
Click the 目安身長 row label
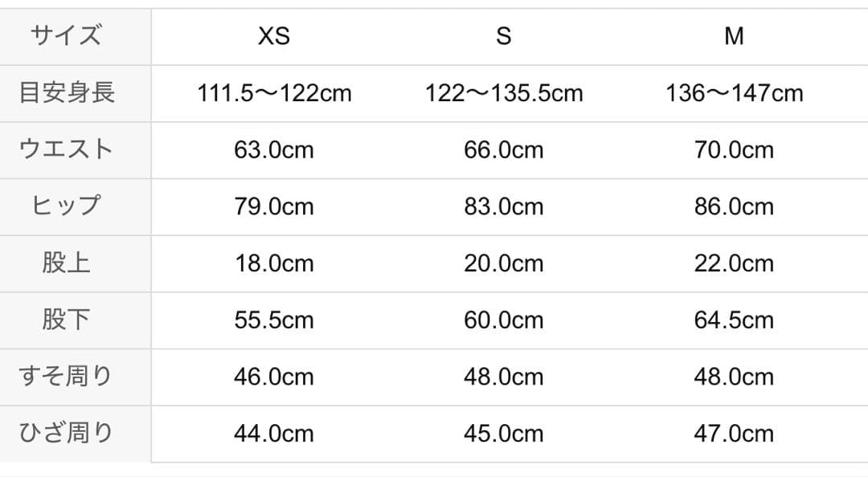[x=67, y=93]
